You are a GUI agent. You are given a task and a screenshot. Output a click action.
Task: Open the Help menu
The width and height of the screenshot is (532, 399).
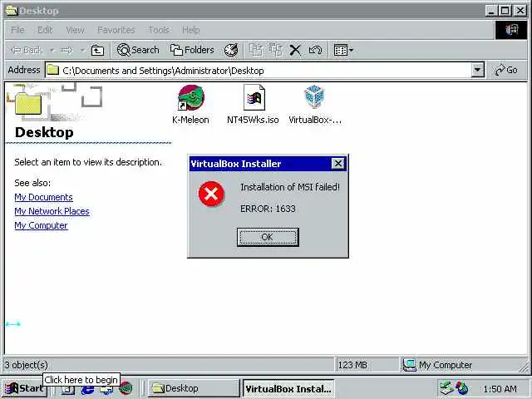point(190,30)
